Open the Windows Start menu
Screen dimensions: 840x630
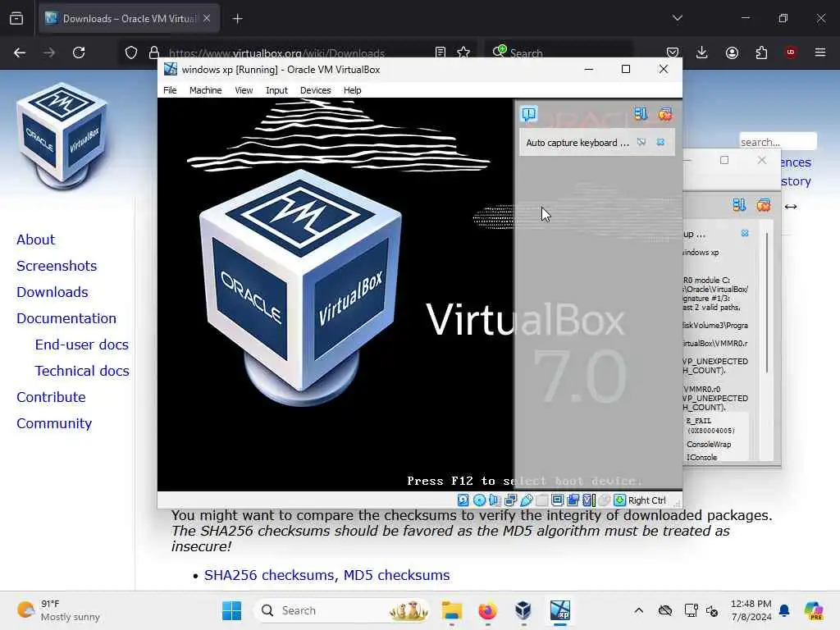click(x=232, y=610)
